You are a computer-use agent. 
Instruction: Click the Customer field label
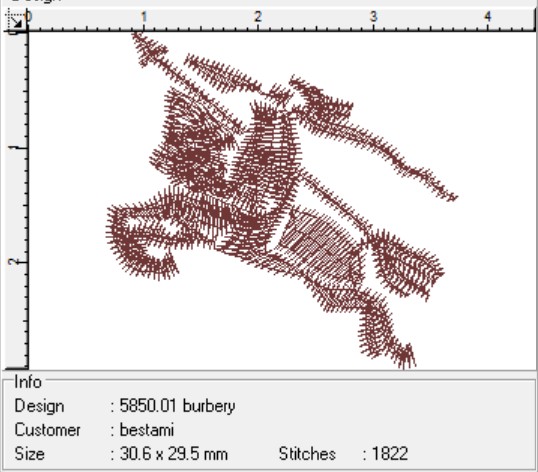(x=47, y=430)
